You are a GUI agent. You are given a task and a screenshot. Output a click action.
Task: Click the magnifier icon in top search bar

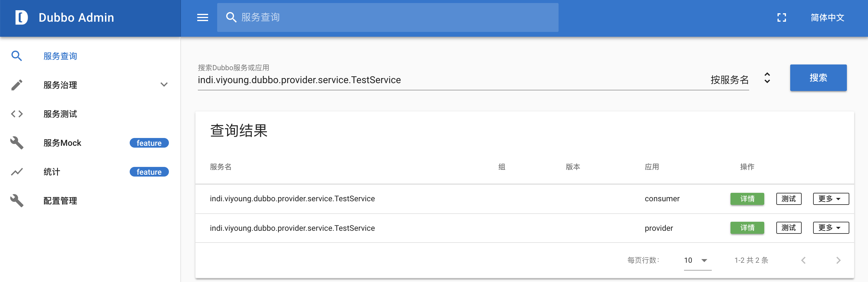pyautogui.click(x=231, y=17)
